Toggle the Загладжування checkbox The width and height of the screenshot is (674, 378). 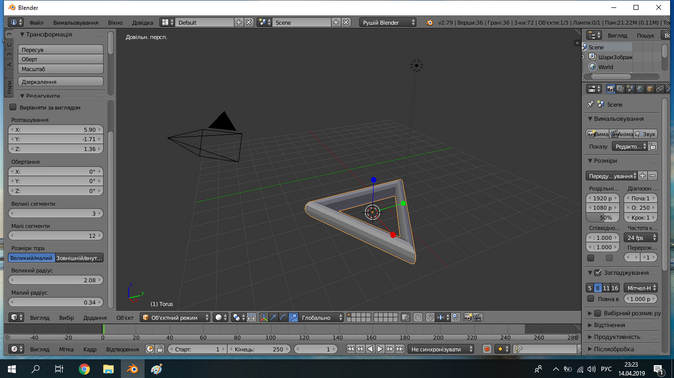597,273
